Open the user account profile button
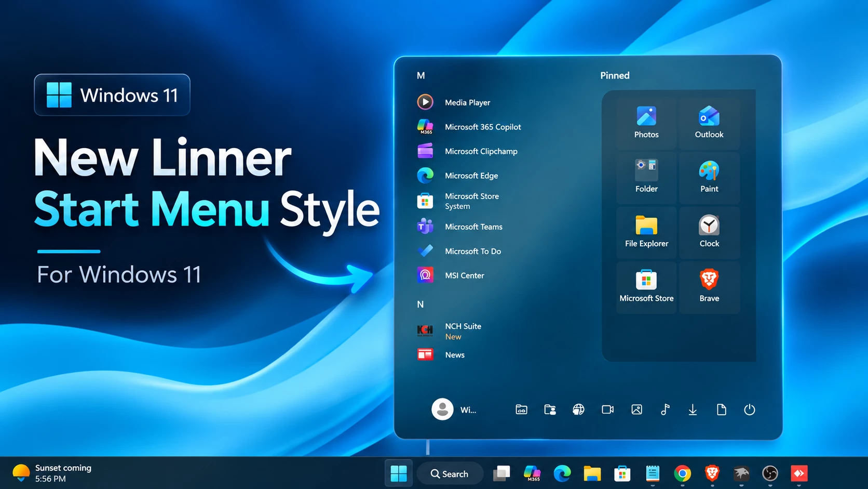868x489 pixels. point(454,409)
